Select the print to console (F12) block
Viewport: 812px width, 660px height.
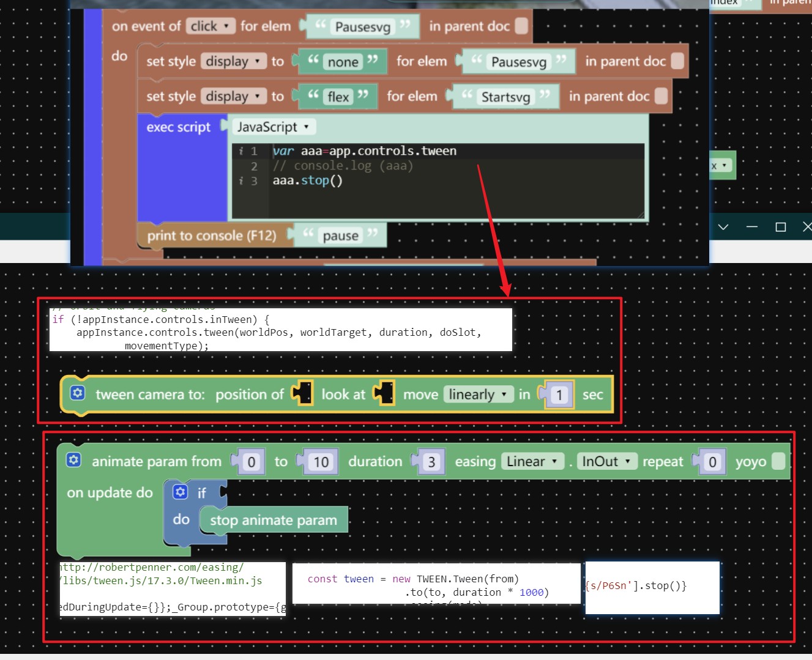point(212,235)
